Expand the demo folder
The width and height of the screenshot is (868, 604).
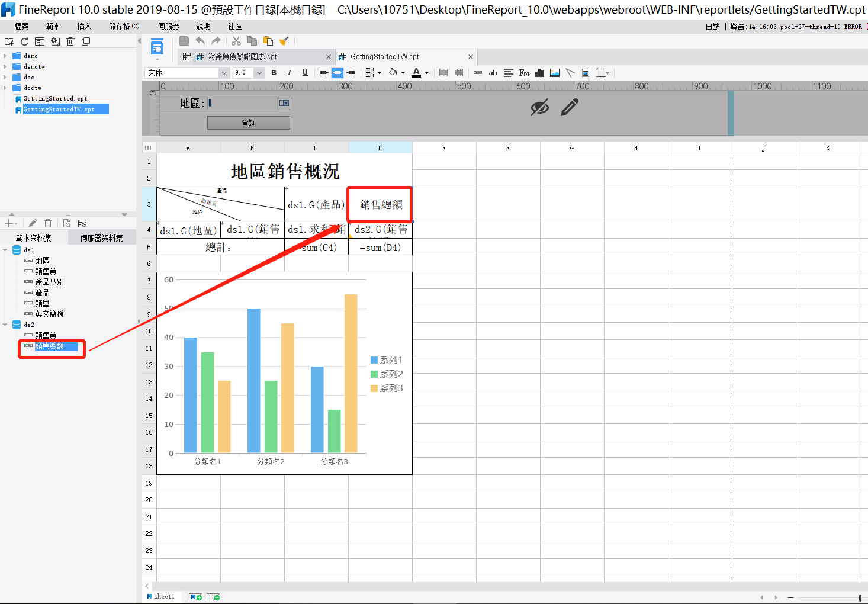pyautogui.click(x=5, y=56)
